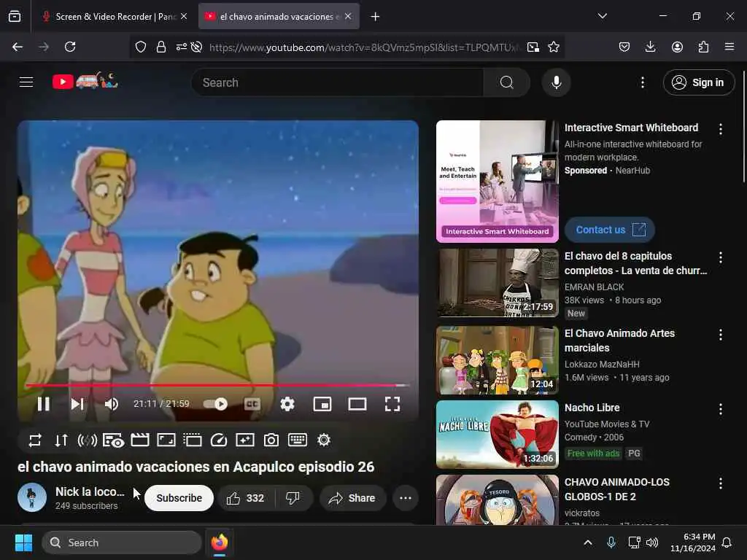Open taskbar volume speaker icon
The width and height of the screenshot is (747, 560).
651,542
